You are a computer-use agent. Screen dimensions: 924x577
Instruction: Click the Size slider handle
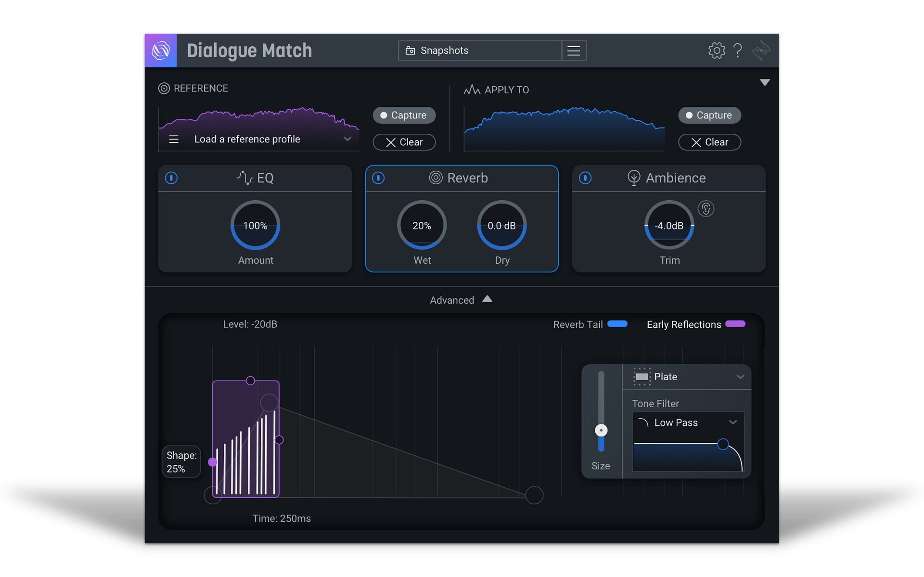coord(601,430)
